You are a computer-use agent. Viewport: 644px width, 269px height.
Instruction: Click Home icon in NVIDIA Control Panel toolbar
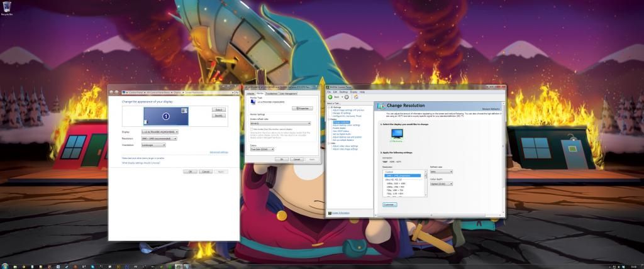[x=356, y=97]
